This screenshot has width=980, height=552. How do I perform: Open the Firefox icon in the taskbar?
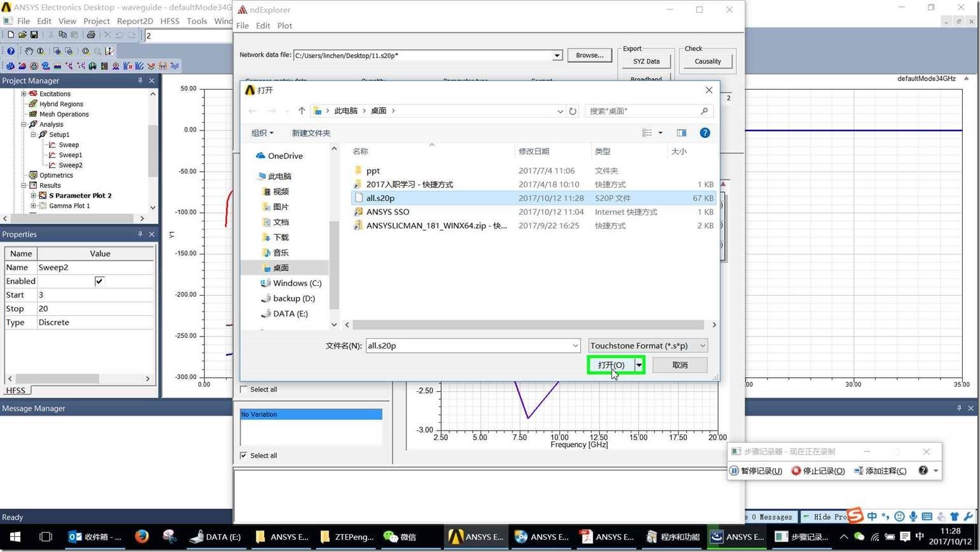(x=141, y=537)
